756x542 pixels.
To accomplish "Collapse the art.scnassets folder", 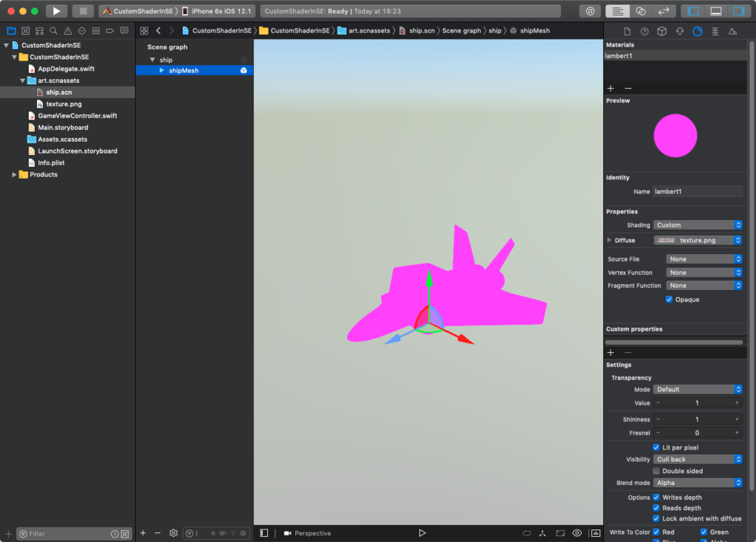I will (23, 80).
